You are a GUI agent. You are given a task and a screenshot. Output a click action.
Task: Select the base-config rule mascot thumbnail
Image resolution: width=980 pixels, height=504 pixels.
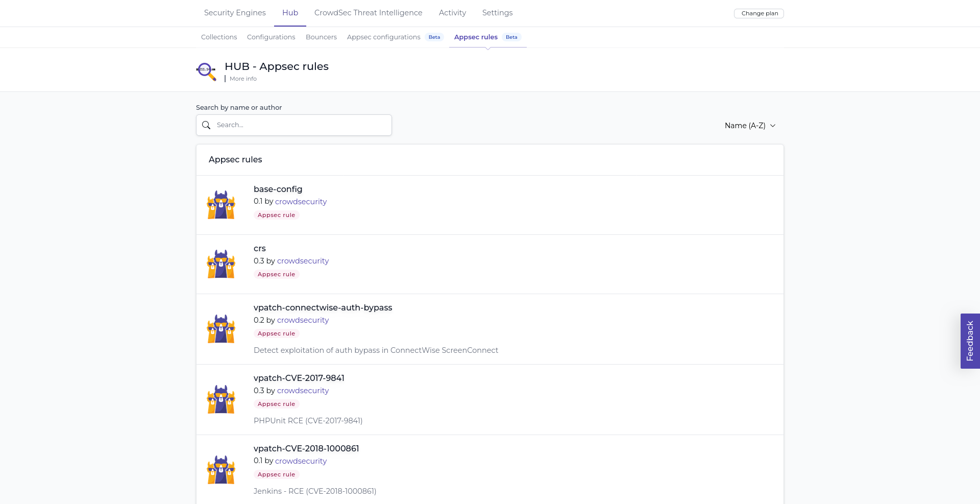pyautogui.click(x=220, y=205)
